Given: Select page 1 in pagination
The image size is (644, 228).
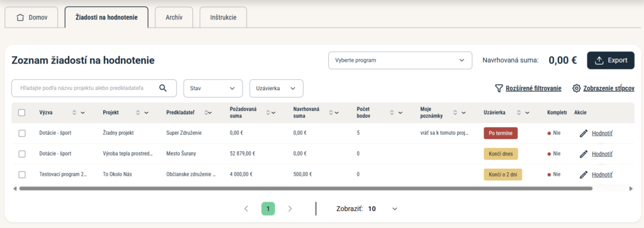Looking at the screenshot, I should 268,208.
